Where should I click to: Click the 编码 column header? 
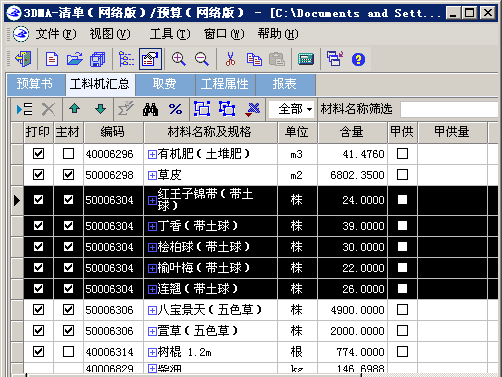[x=113, y=132]
